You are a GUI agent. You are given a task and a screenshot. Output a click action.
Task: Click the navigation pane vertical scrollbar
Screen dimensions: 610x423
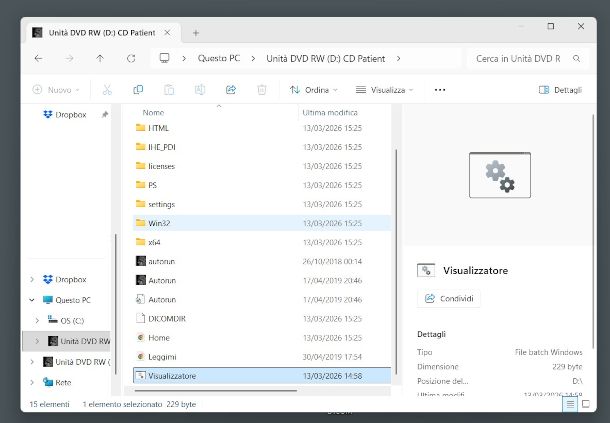click(116, 304)
